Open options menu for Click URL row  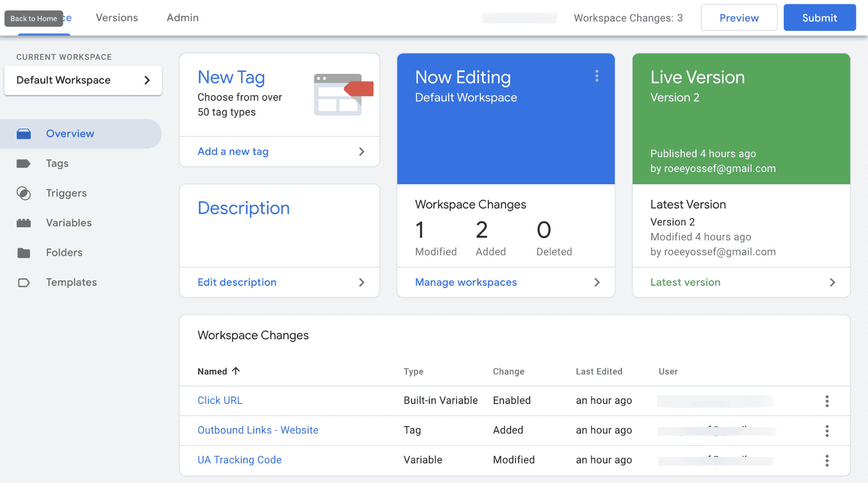[x=827, y=401]
